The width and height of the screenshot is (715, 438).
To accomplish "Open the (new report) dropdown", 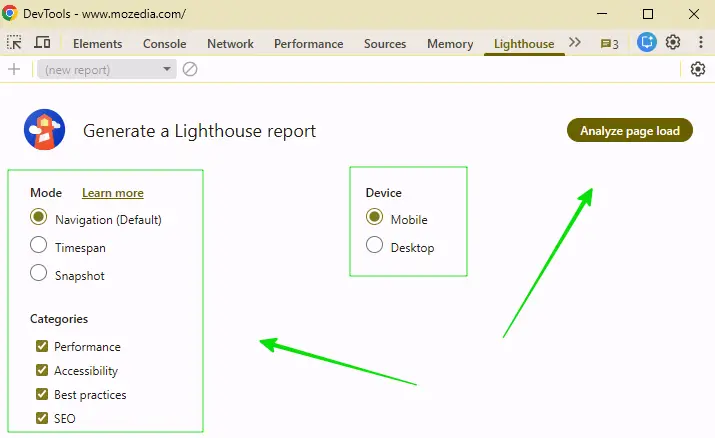I will pos(106,69).
